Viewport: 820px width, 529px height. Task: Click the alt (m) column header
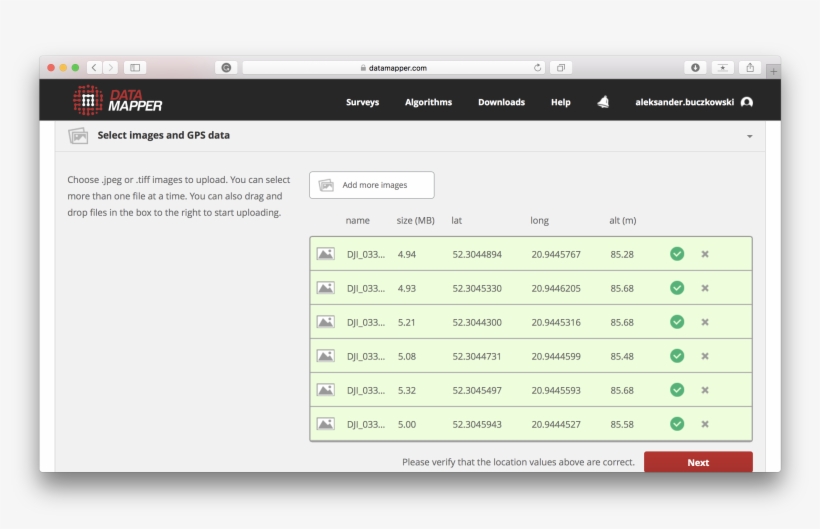(622, 221)
